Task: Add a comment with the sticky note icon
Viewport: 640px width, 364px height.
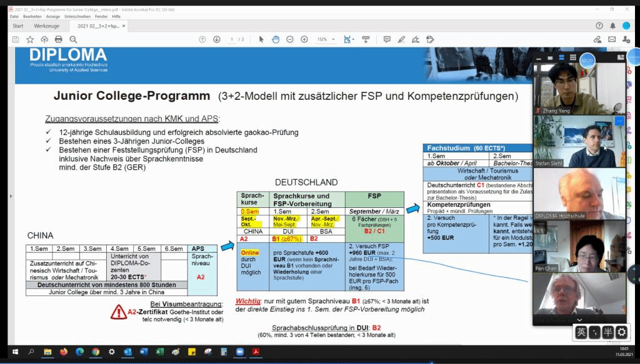Action: tap(387, 39)
